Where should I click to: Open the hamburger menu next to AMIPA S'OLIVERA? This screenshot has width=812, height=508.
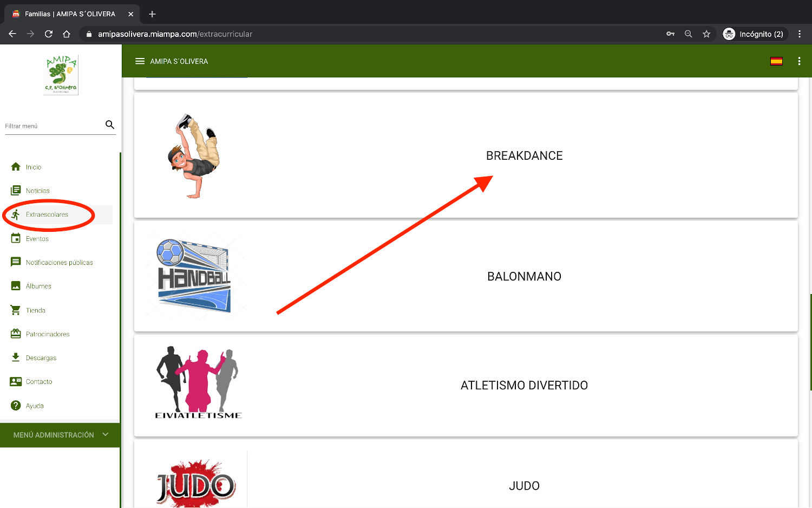pos(140,61)
